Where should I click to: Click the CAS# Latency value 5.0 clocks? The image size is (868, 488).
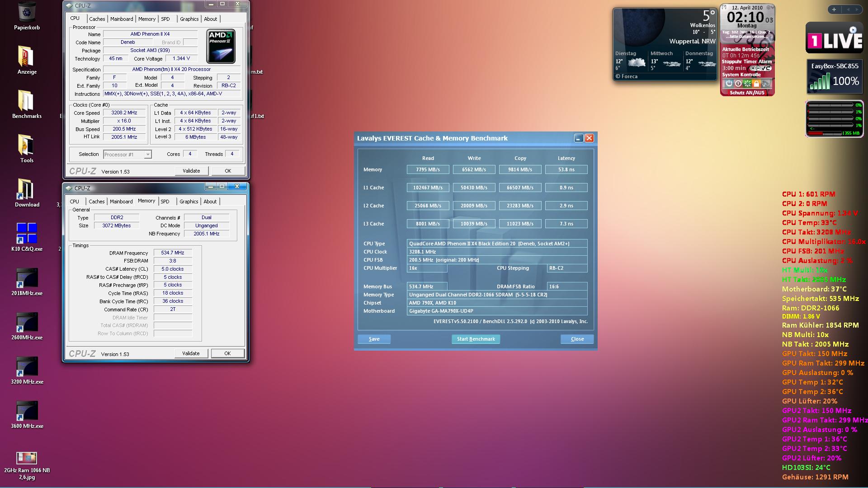(173, 269)
